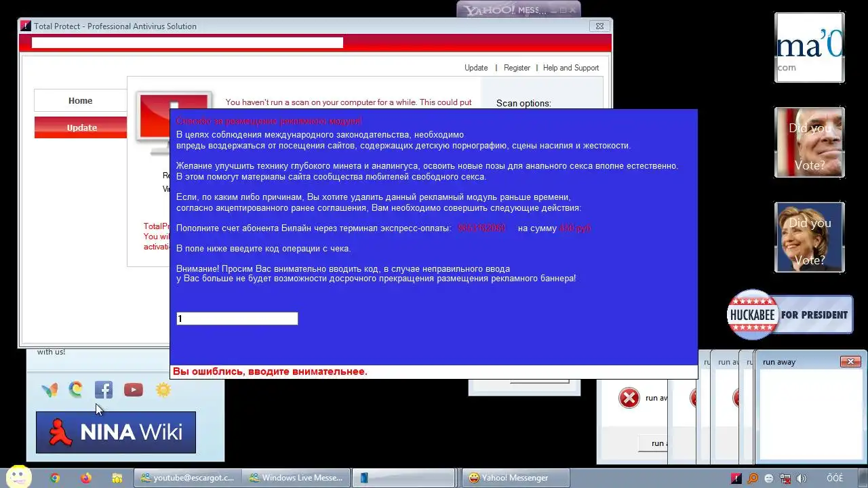The image size is (868, 488).
Task: Click the MSN butterfly icon in NINA window
Action: (50, 390)
